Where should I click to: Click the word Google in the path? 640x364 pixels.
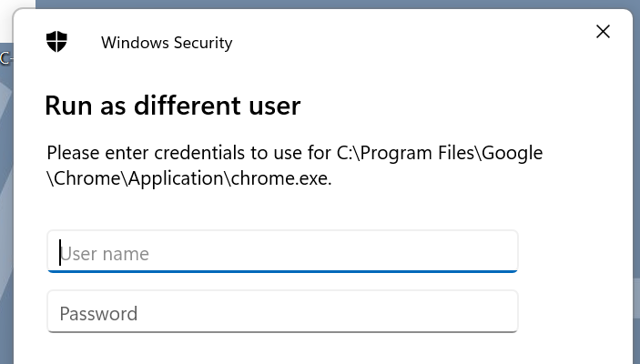[x=513, y=153]
